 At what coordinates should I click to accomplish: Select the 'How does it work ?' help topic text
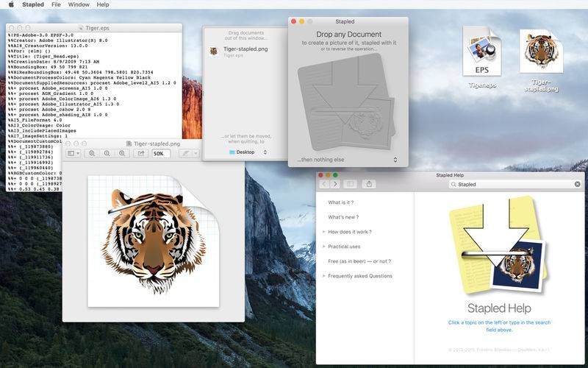tap(350, 232)
